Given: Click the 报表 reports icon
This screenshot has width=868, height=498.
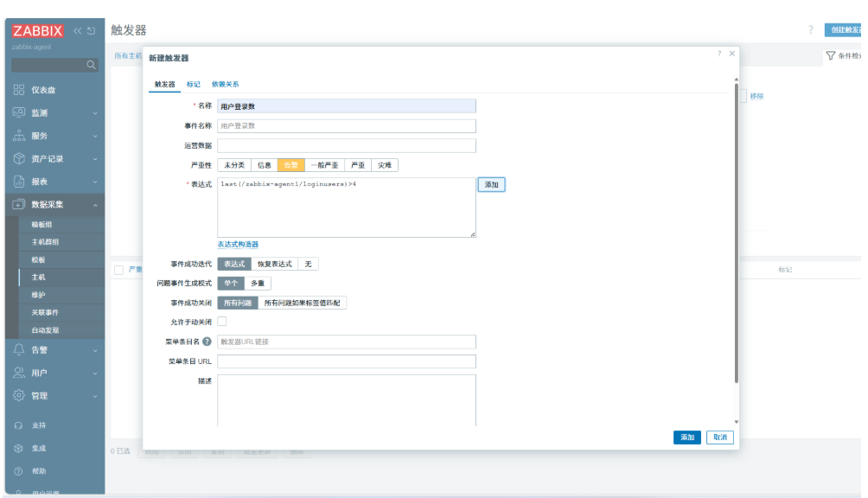Looking at the screenshot, I should [19, 182].
